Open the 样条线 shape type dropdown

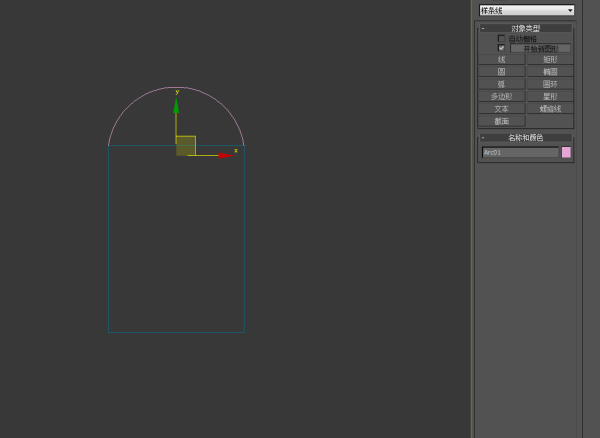[x=527, y=10]
